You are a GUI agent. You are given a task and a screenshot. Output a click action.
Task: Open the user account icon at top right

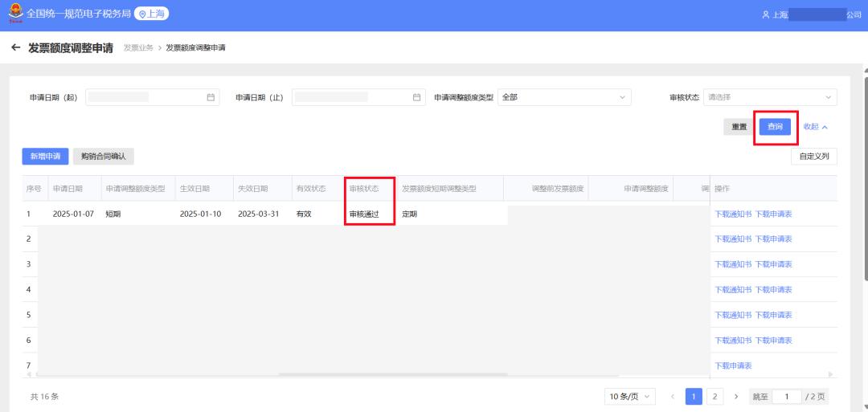765,15
